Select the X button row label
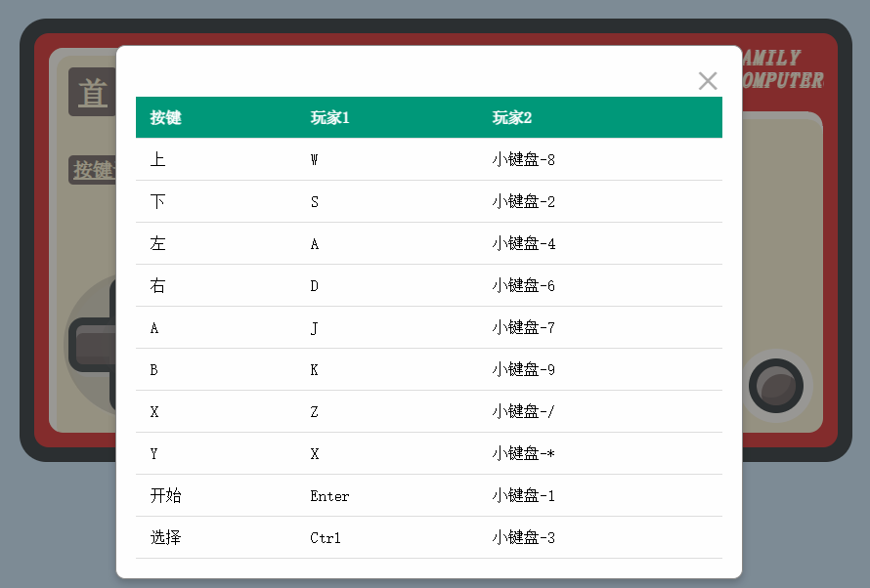The image size is (870, 588). tap(154, 412)
